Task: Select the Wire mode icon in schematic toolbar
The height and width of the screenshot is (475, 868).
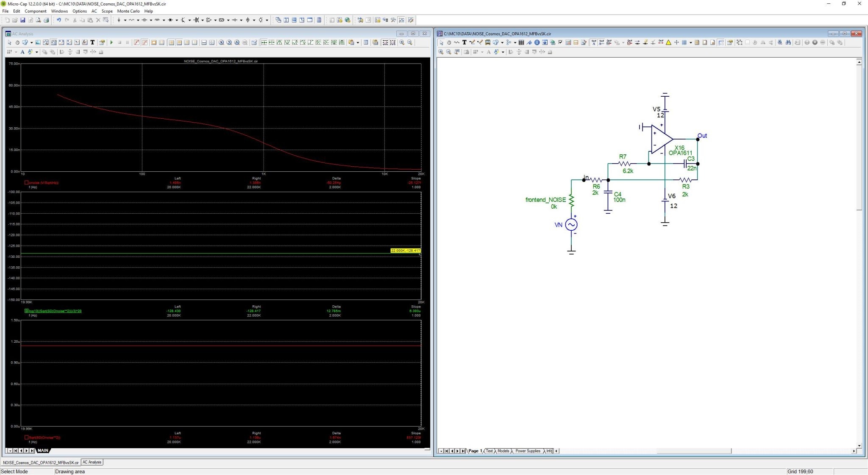Action: [x=472, y=42]
